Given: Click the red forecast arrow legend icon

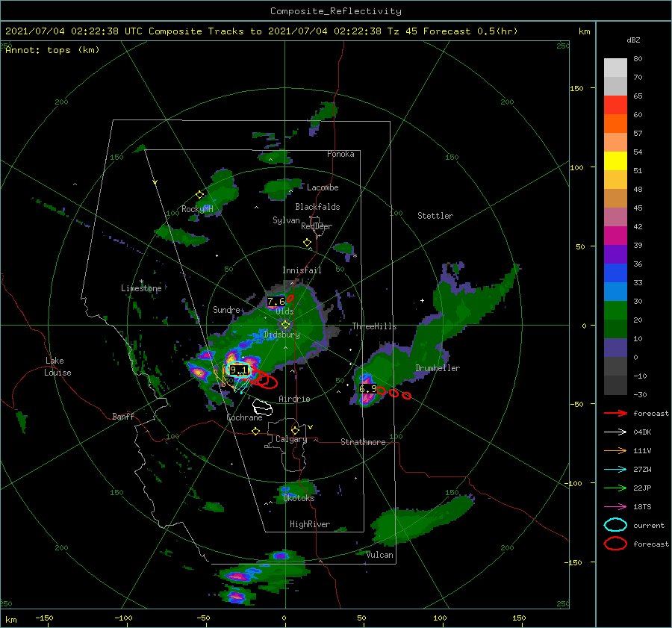Looking at the screenshot, I should coord(615,413).
